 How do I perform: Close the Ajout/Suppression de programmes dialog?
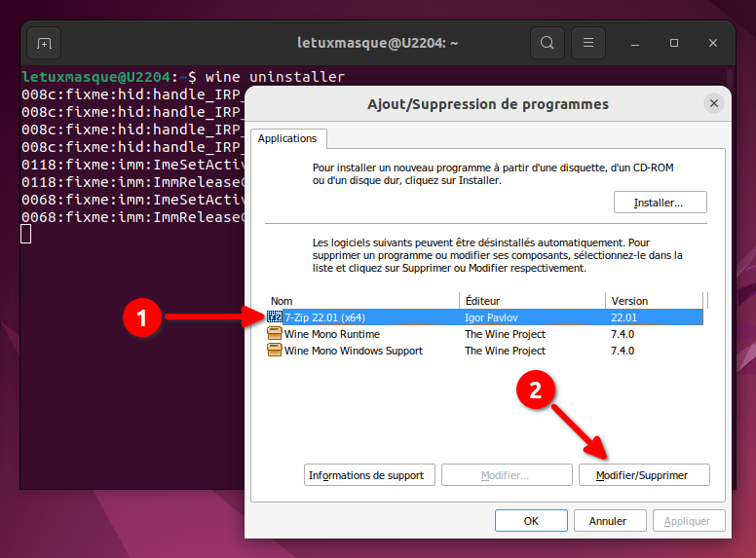(x=714, y=103)
